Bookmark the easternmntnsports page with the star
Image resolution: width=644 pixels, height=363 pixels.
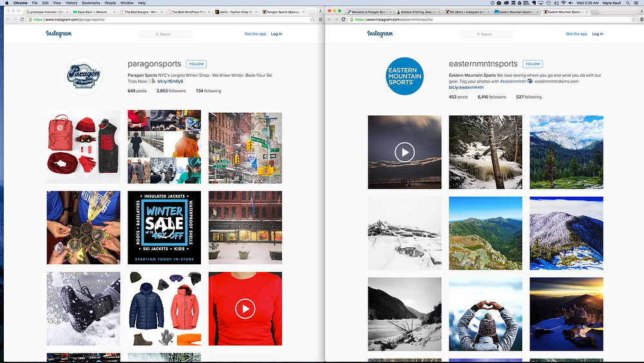[634, 19]
